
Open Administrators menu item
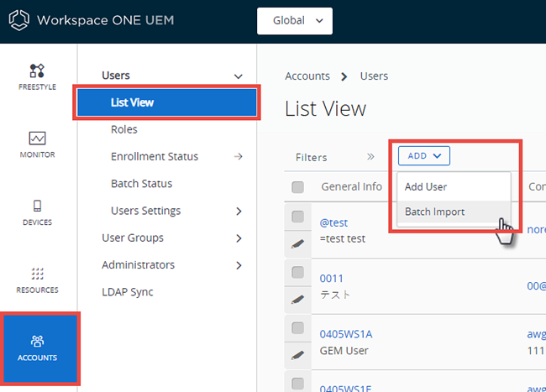(x=138, y=265)
